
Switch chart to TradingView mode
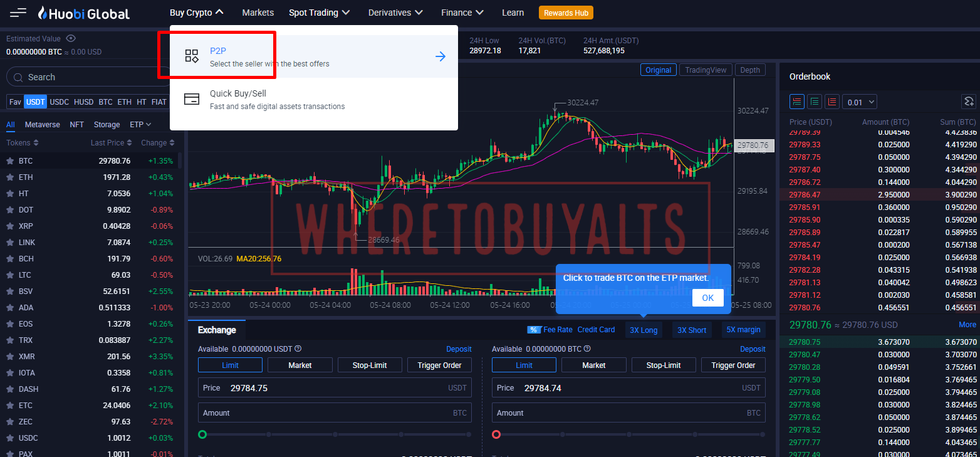coord(706,70)
